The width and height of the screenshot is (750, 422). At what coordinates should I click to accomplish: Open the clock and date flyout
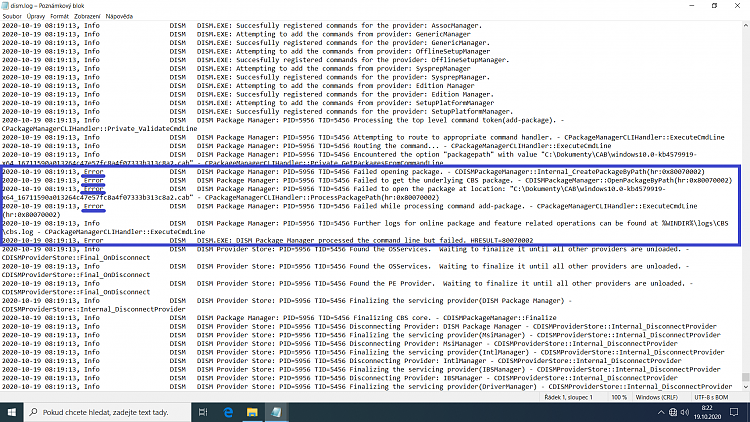707,412
